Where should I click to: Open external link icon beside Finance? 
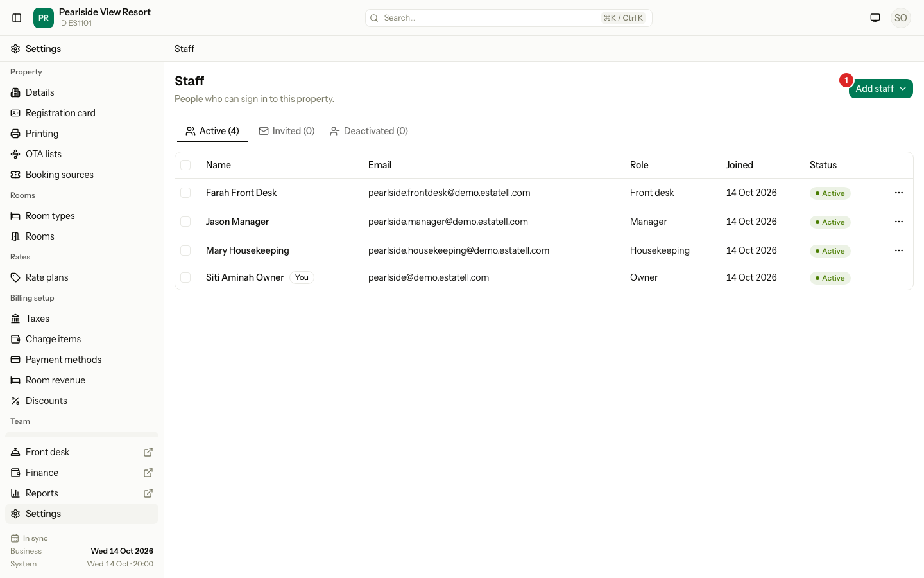tap(148, 473)
